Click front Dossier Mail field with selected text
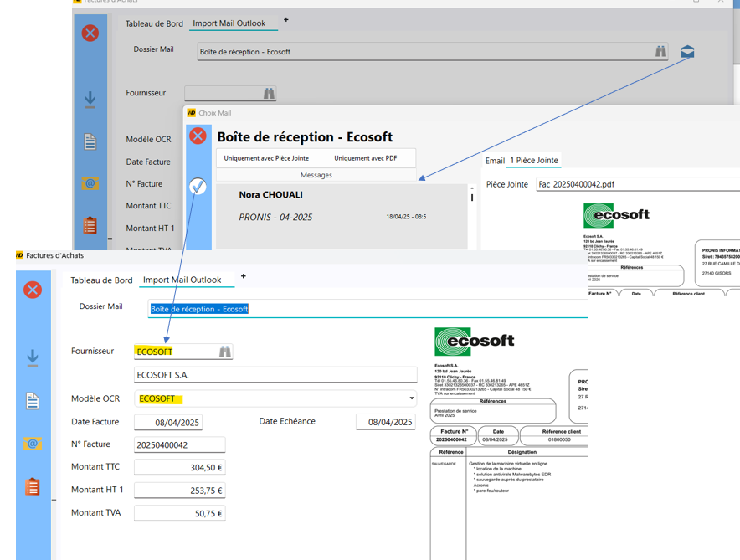The image size is (740, 560). click(x=367, y=309)
